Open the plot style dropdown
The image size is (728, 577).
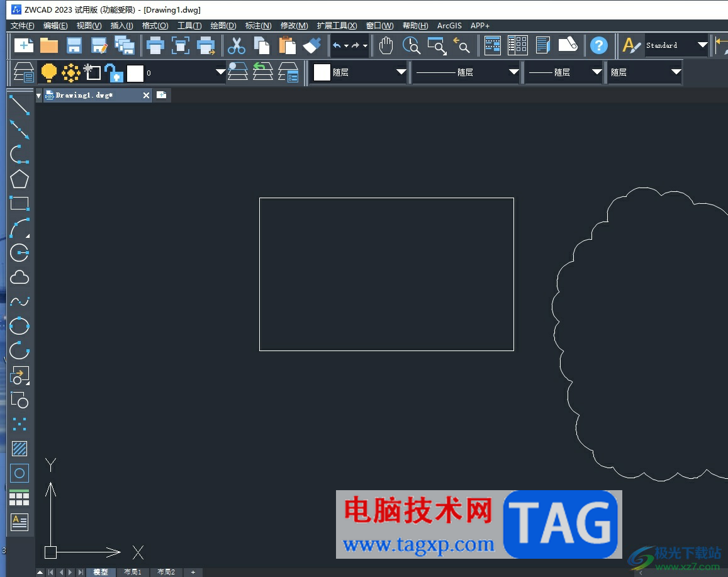[676, 72]
